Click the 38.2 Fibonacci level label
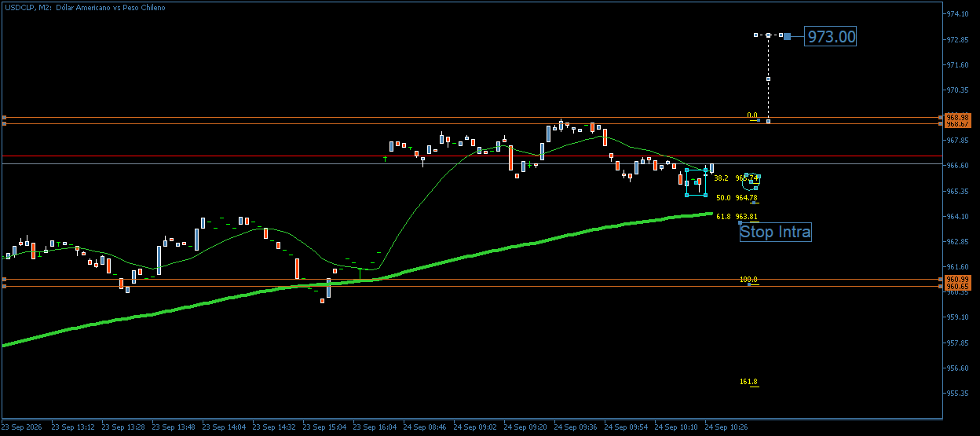This screenshot has width=980, height=436. pos(721,178)
